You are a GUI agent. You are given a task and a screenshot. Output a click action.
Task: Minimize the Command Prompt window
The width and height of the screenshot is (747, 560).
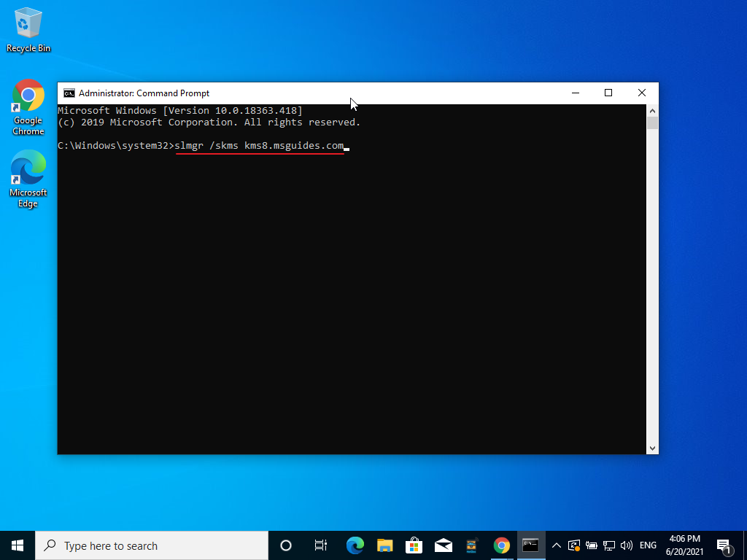[x=576, y=93]
